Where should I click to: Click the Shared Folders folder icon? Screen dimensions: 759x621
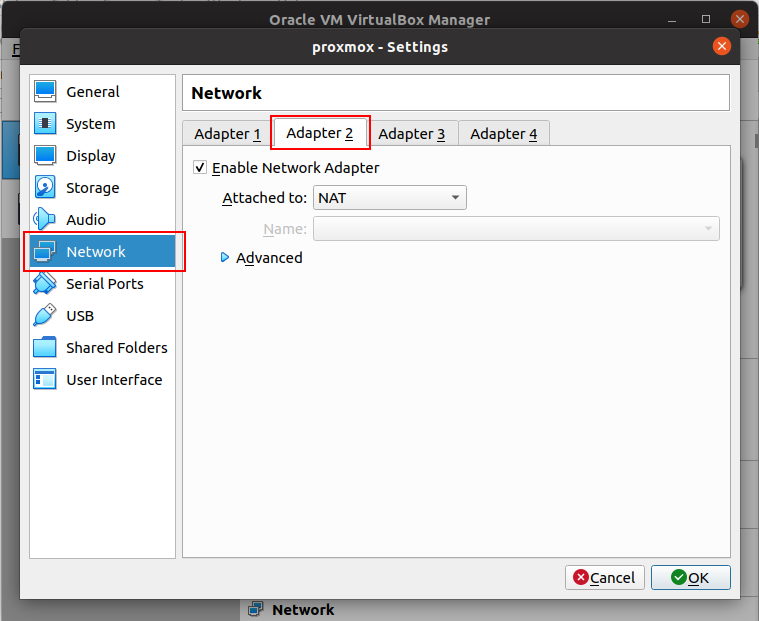[x=45, y=347]
